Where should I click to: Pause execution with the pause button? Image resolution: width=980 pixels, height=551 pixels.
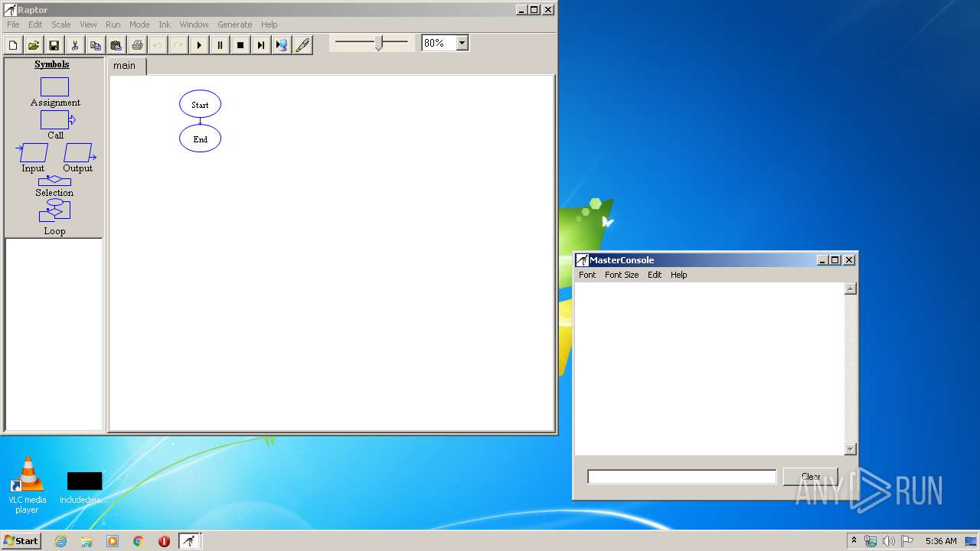click(220, 45)
